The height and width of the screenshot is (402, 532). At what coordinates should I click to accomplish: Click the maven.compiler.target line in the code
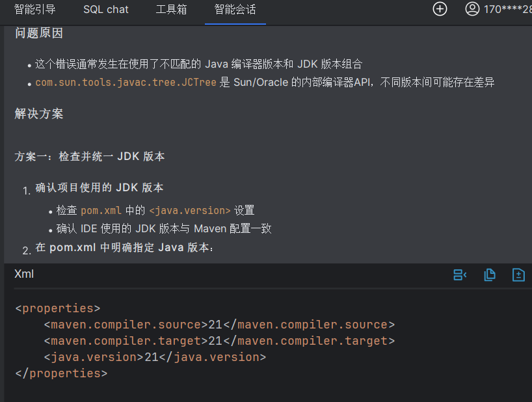[x=219, y=341]
